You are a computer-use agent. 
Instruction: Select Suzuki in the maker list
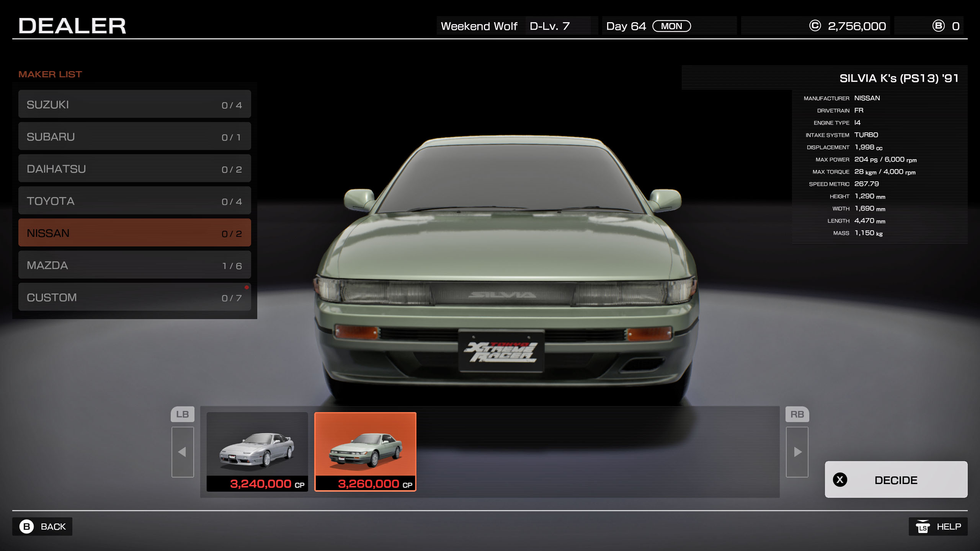point(134,104)
